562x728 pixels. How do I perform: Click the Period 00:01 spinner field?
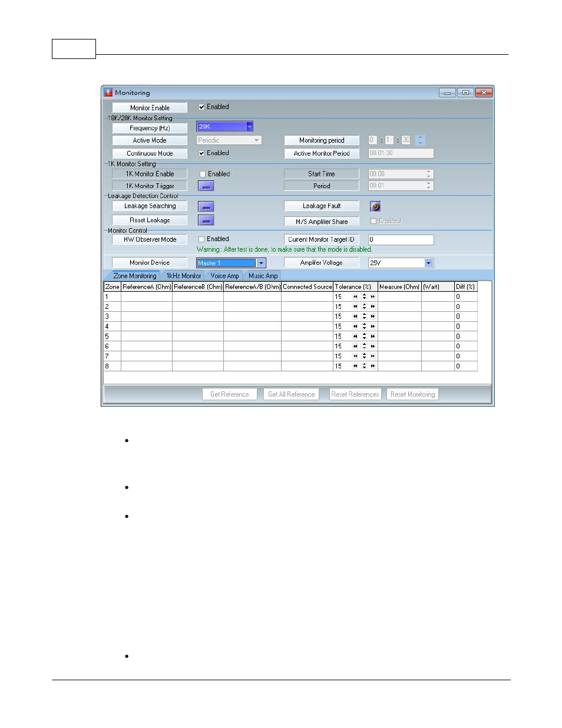click(401, 186)
